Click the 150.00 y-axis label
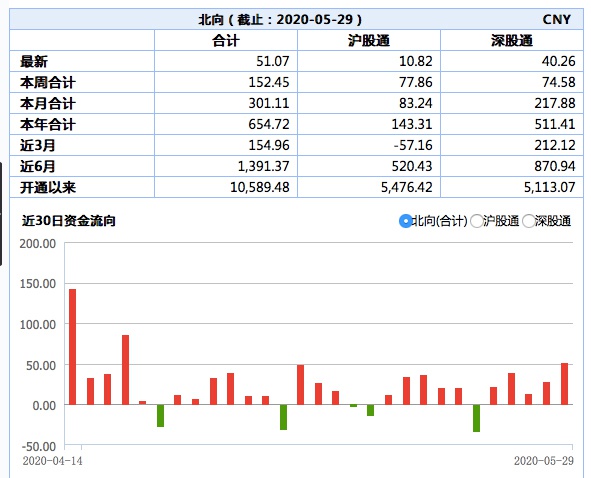 tap(38, 284)
